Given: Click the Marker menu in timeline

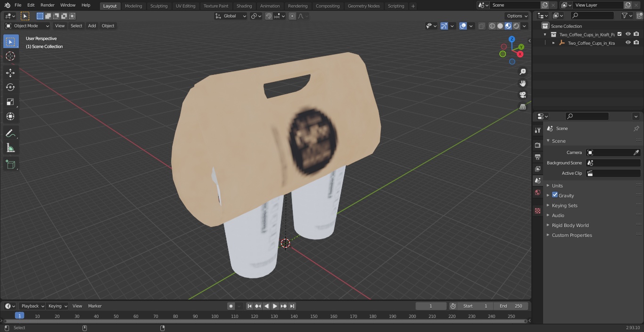Looking at the screenshot, I should tap(95, 306).
